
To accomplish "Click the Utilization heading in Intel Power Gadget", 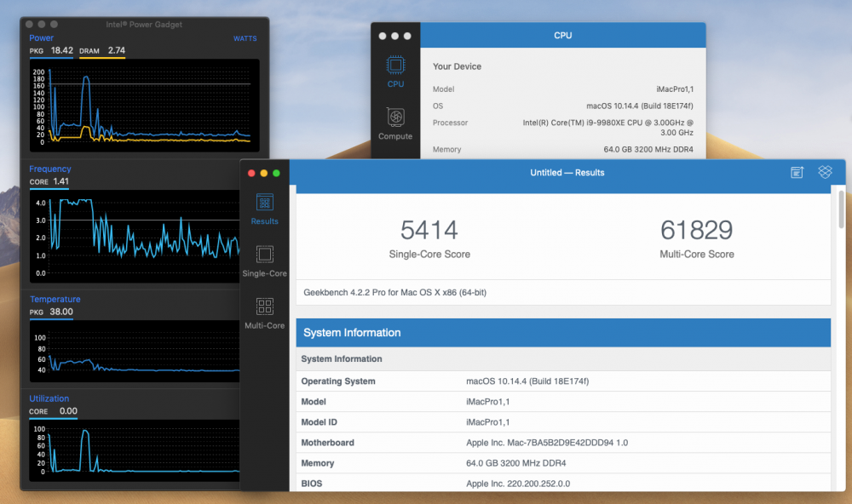I will tap(49, 398).
